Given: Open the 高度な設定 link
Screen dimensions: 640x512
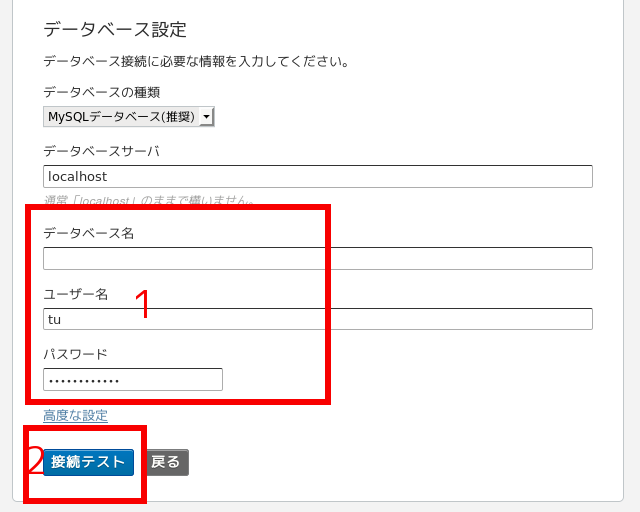Looking at the screenshot, I should pos(75,415).
